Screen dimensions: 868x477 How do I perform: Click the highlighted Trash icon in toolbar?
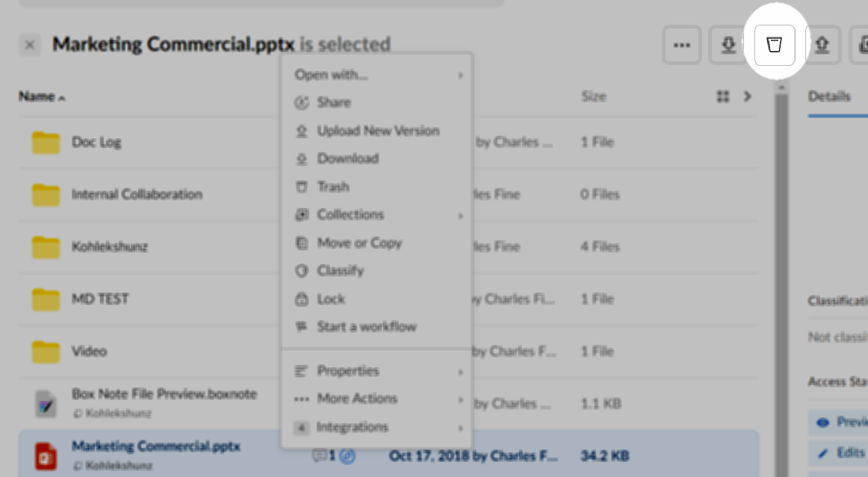(x=775, y=45)
